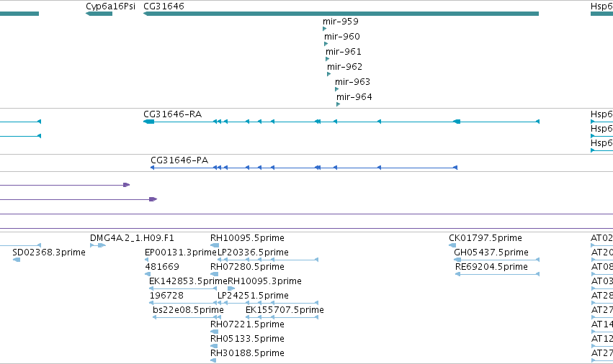The width and height of the screenshot is (613, 364).
Task: Click the bs22e08.5prime label
Action: pos(188,310)
